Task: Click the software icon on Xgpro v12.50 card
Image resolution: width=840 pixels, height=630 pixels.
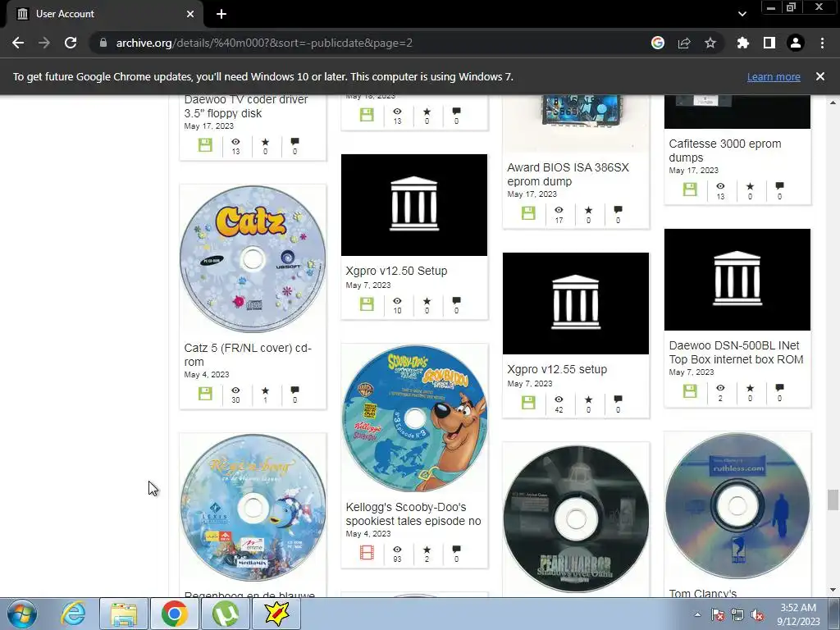Action: pos(367,304)
